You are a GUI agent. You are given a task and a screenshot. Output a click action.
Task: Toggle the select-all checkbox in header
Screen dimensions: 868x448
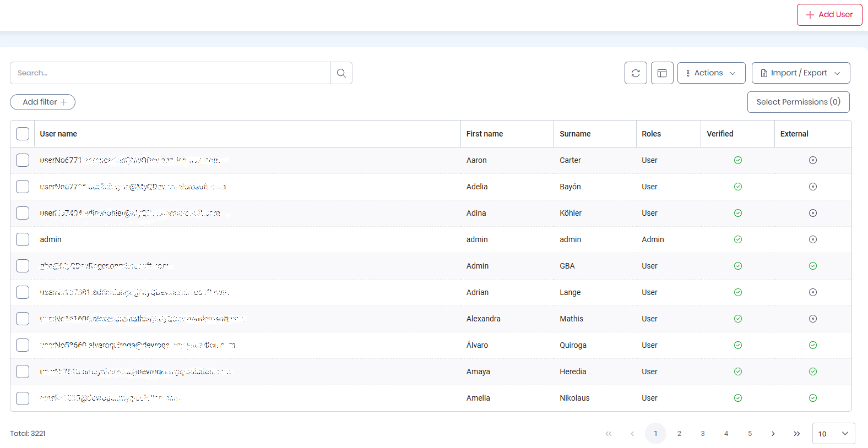(23, 134)
